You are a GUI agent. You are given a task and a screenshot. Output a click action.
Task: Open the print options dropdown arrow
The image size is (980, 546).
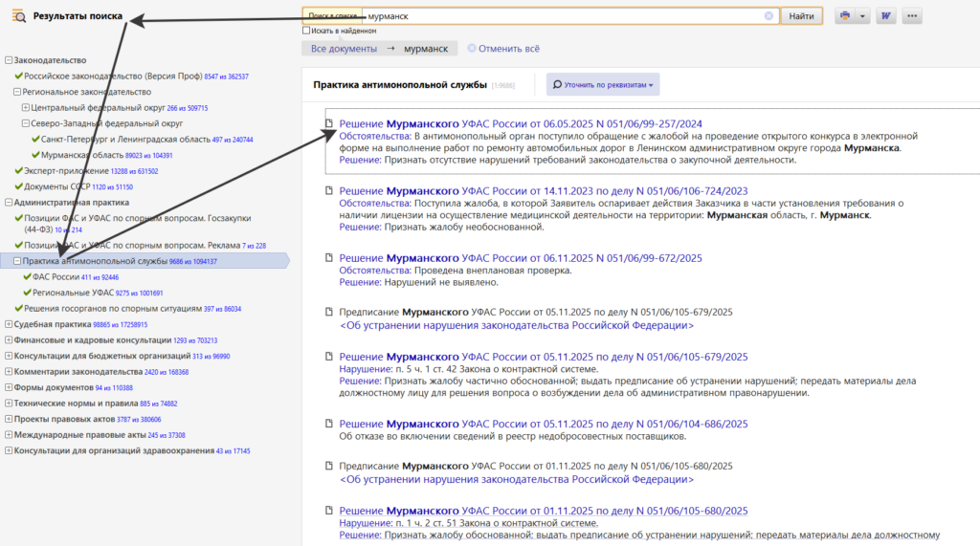click(862, 16)
